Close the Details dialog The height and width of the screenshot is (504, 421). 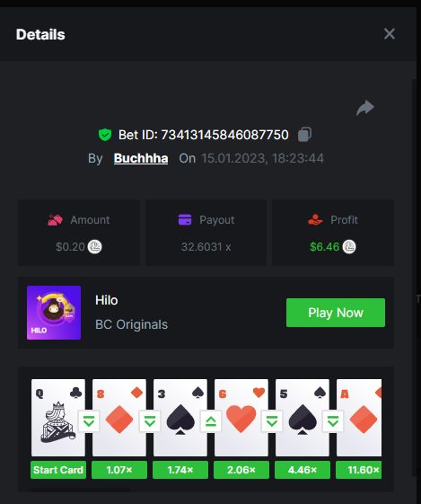pos(390,34)
